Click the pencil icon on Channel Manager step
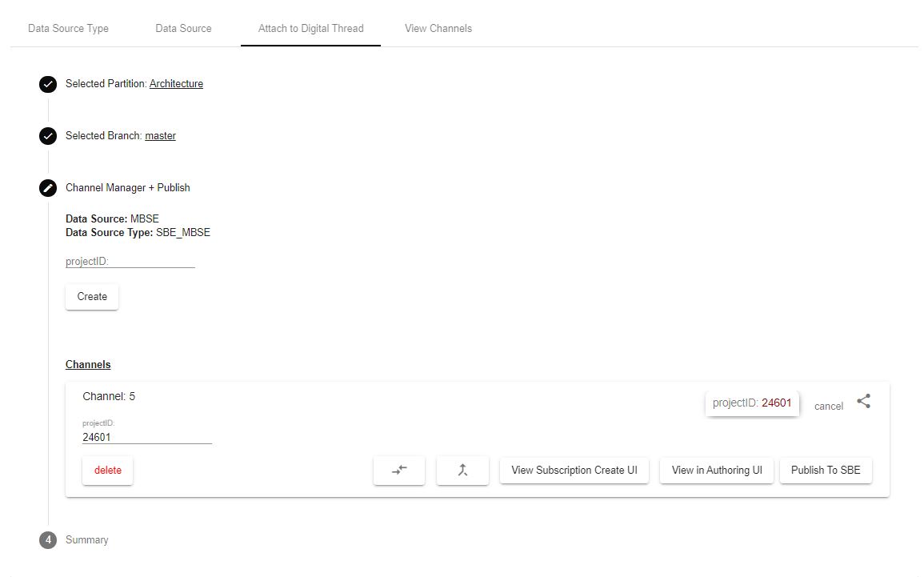The width and height of the screenshot is (924, 577). click(48, 188)
